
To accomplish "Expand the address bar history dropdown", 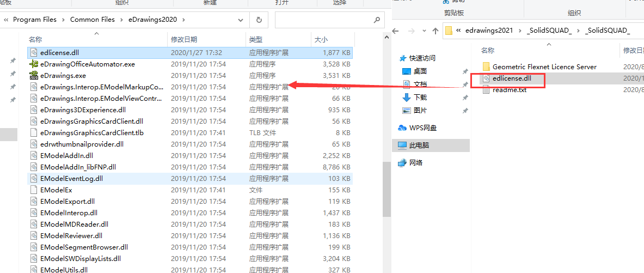I will [241, 20].
